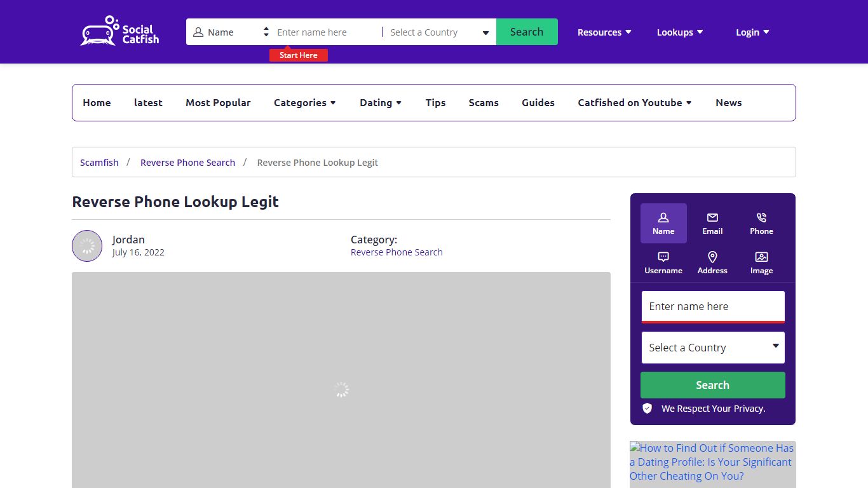868x488 pixels.
Task: Follow the Reverse Phone Search breadcrumb link
Action: tap(187, 162)
